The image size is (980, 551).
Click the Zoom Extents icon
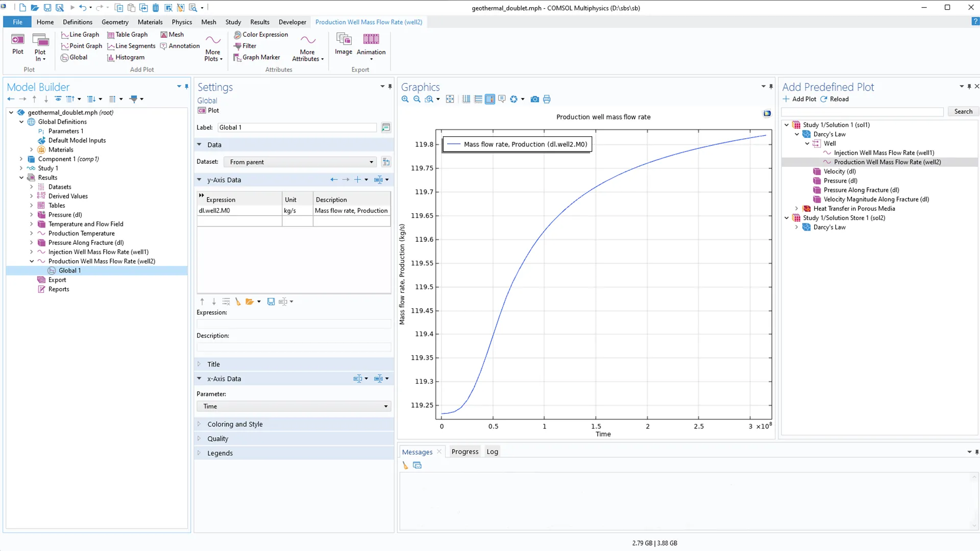click(x=450, y=99)
